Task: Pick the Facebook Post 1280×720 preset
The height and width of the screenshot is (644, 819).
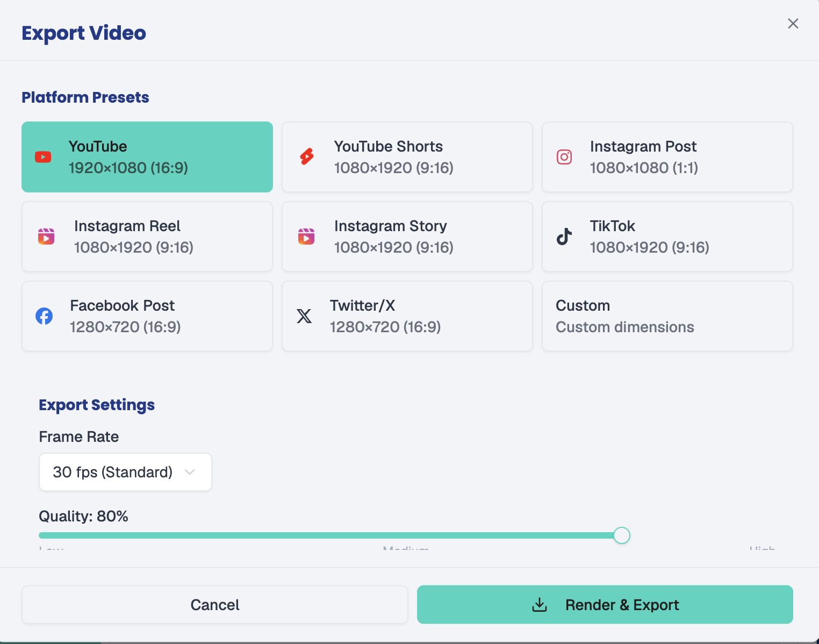Action: coord(147,316)
